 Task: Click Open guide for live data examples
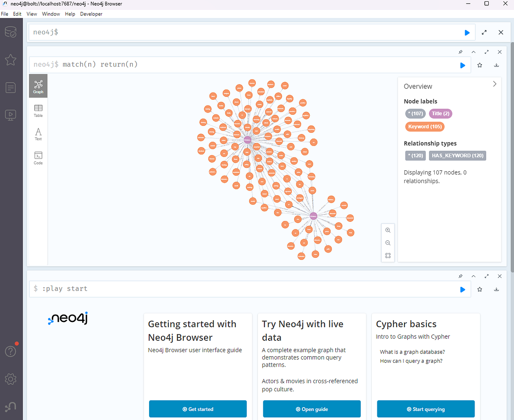tap(311, 409)
